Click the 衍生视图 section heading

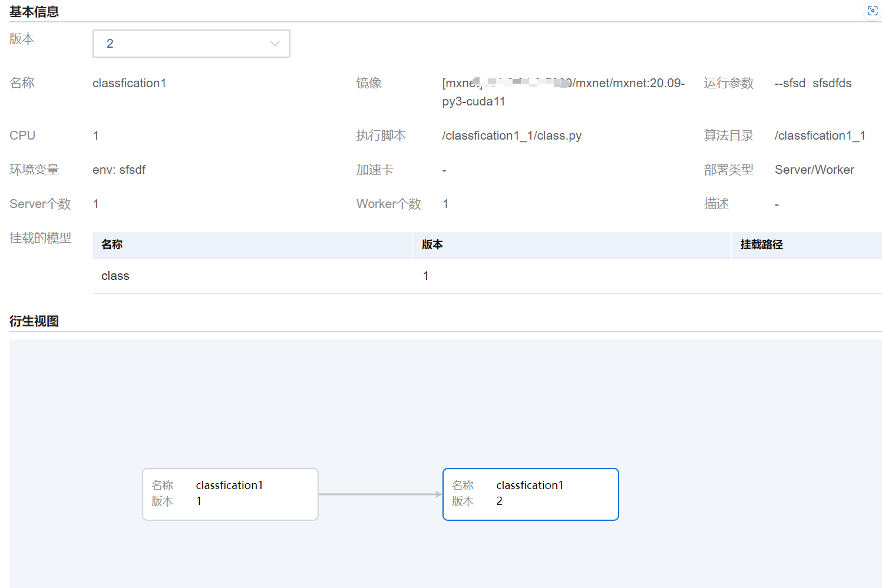click(x=34, y=321)
